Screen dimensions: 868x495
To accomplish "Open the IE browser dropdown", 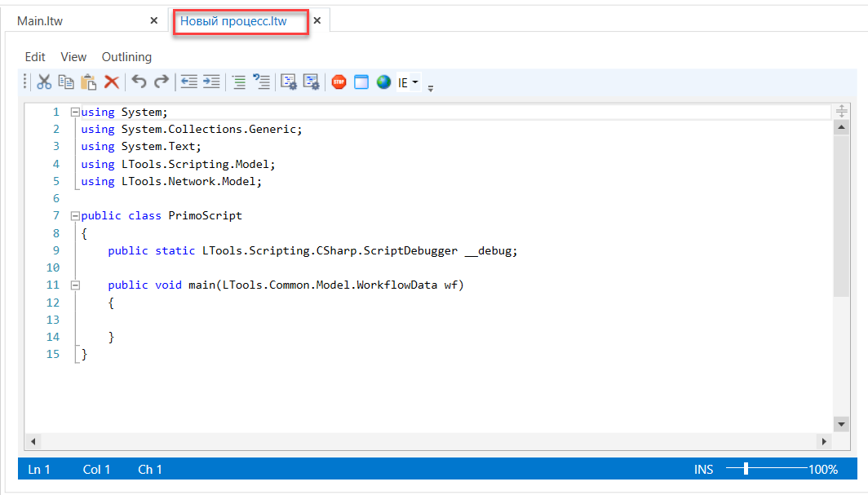I will (408, 82).
